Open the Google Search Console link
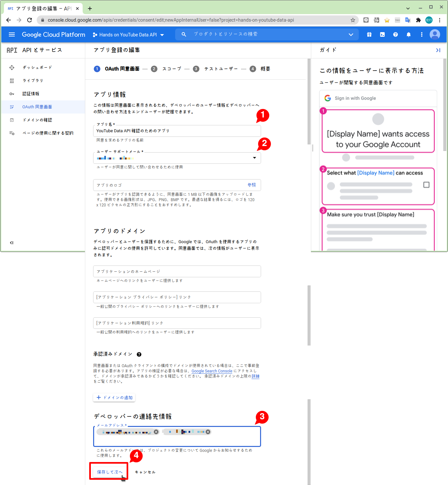The height and width of the screenshot is (485, 448). coord(212,371)
